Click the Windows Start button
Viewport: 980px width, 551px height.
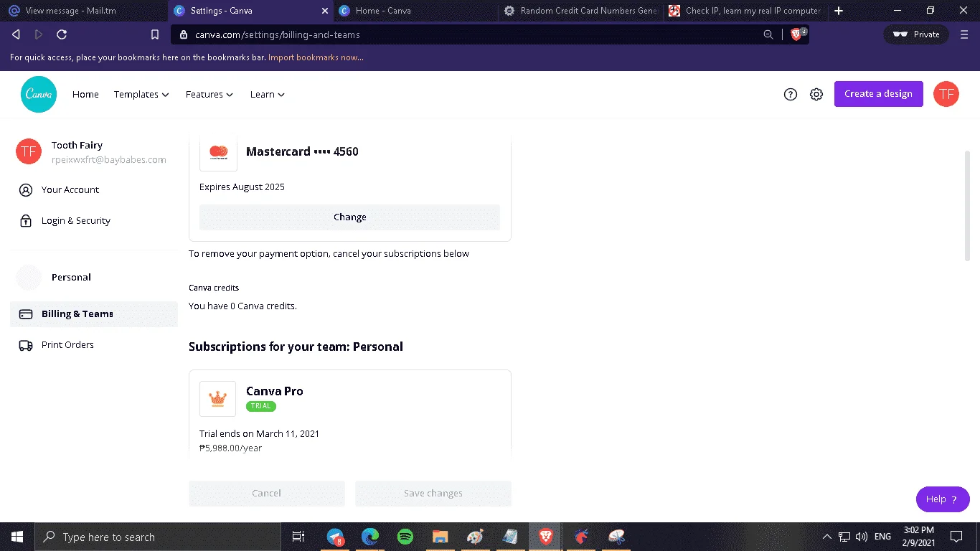[17, 537]
